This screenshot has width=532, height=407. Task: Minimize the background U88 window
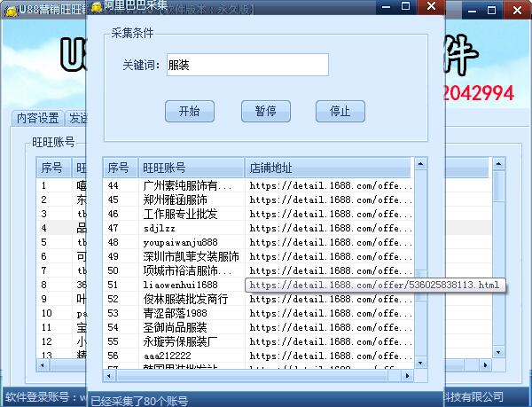[472, 10]
